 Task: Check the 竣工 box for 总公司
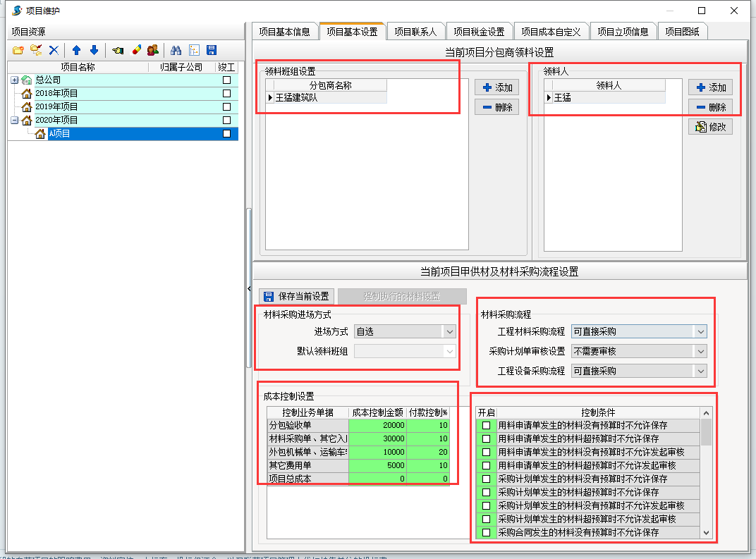point(226,80)
